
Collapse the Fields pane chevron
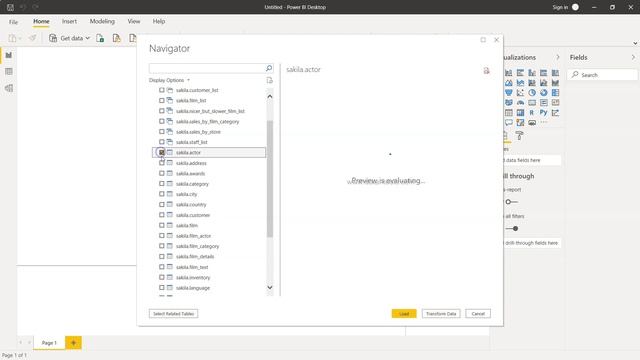[633, 57]
